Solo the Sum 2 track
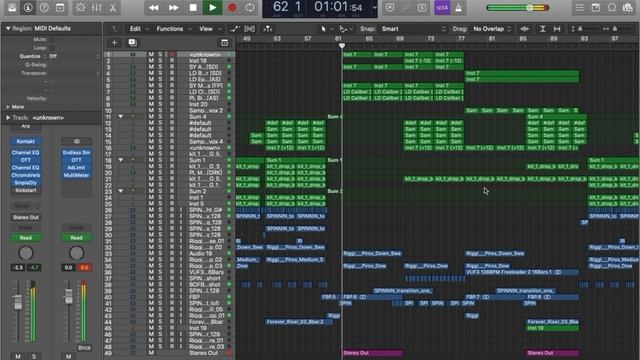 [x=160, y=191]
